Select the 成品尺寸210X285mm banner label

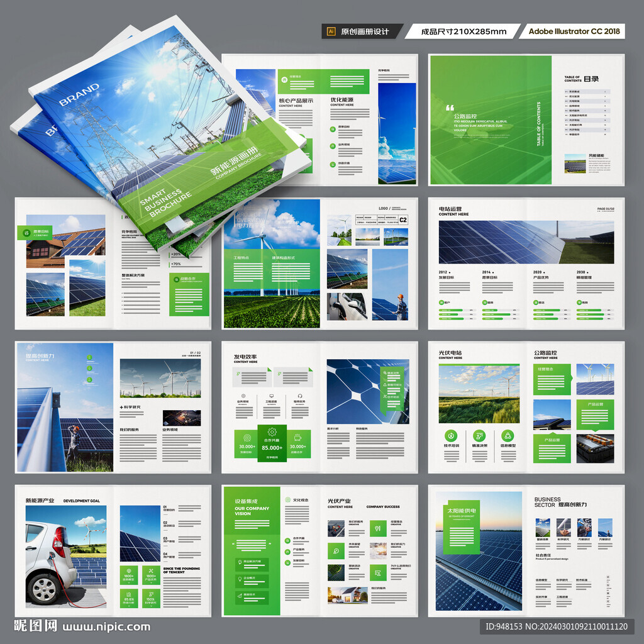[464, 31]
